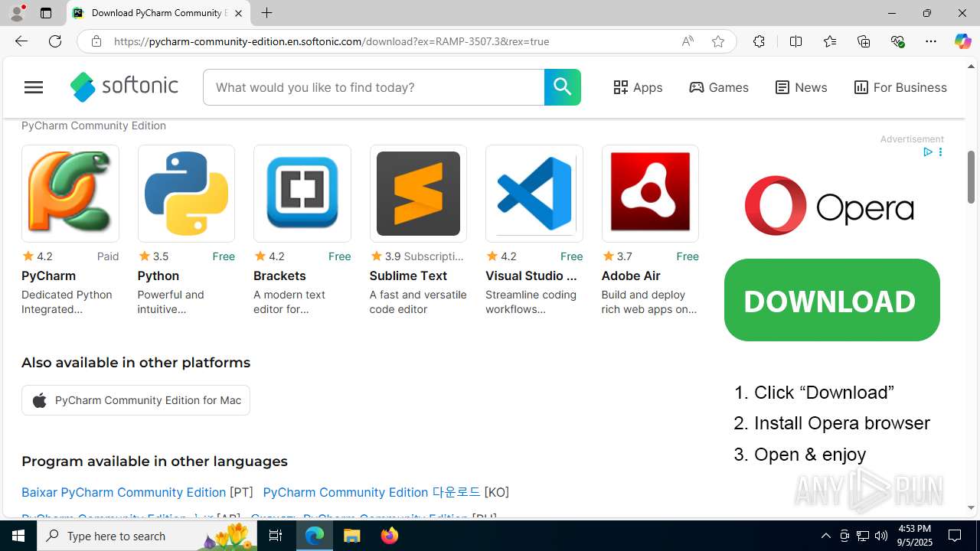Open Edge Settings and more menu

coord(931,41)
